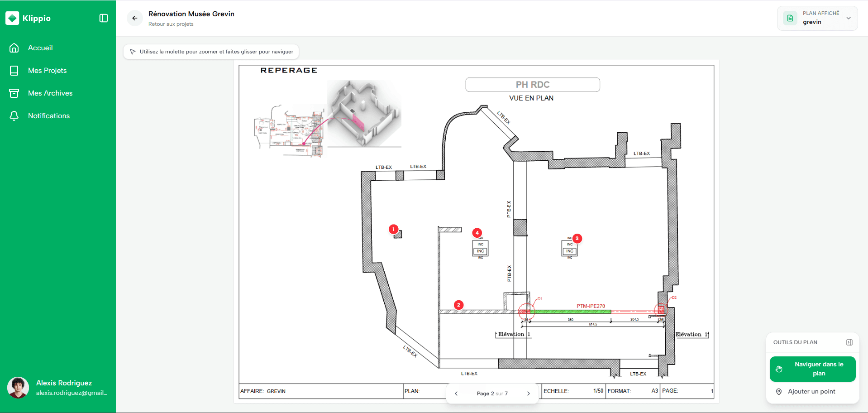Viewport: 868px width, 413px height.
Task: Click the hand icon in Naviguer button
Action: pyautogui.click(x=779, y=369)
